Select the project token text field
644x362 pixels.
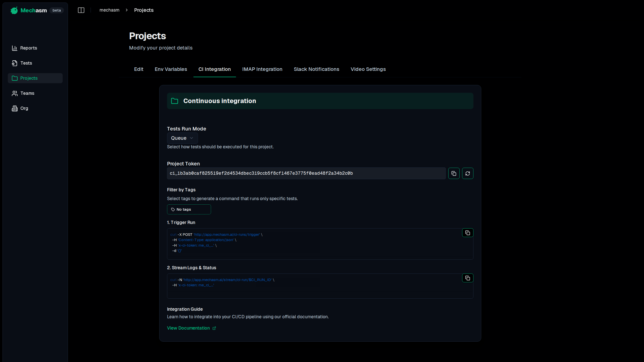[306, 173]
